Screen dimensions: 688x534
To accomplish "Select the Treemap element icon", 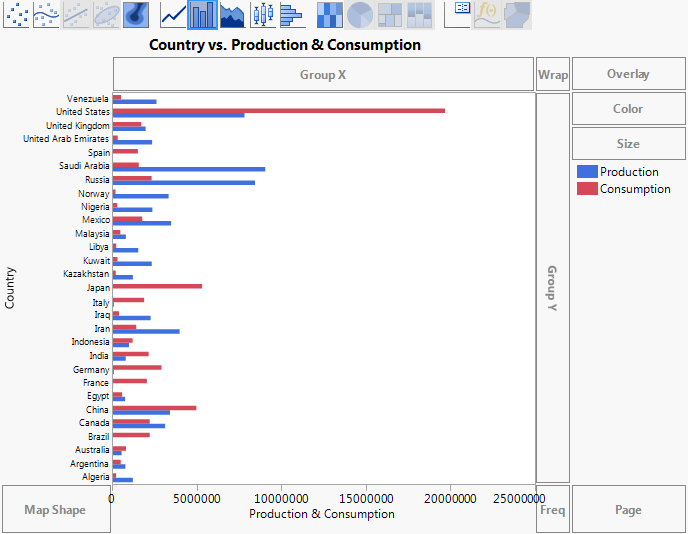I will tap(389, 14).
